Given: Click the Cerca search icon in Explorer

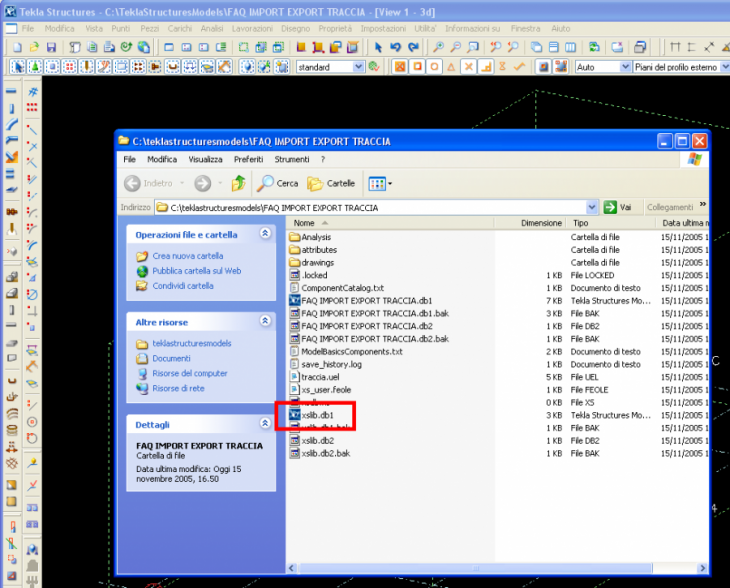Looking at the screenshot, I should [x=267, y=183].
